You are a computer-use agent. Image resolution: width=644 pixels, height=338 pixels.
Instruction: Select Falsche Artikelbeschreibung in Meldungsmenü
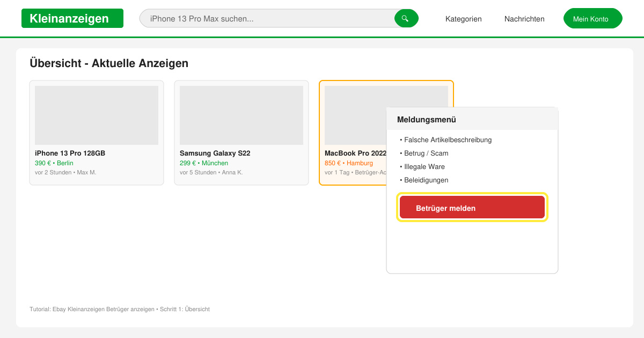(446, 140)
